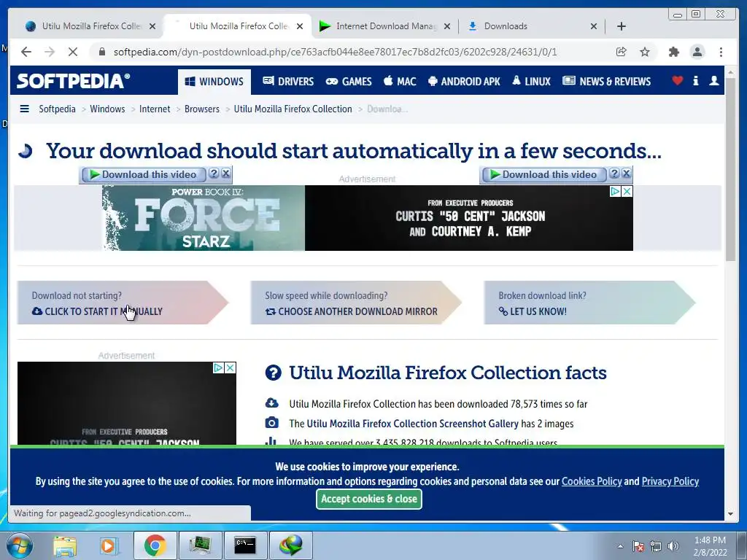
Task: Open the hamburger menu beside breadcrumbs
Action: [24, 109]
